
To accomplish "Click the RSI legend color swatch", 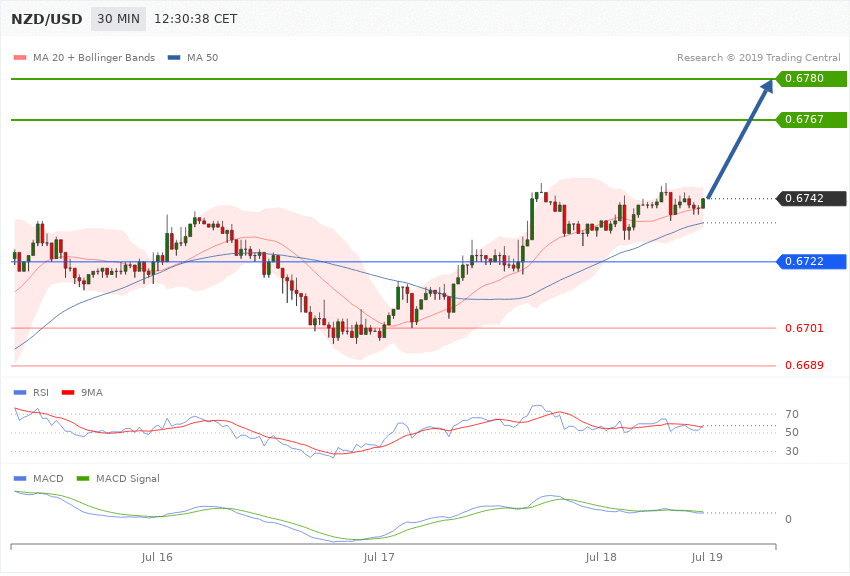I will 20,392.
